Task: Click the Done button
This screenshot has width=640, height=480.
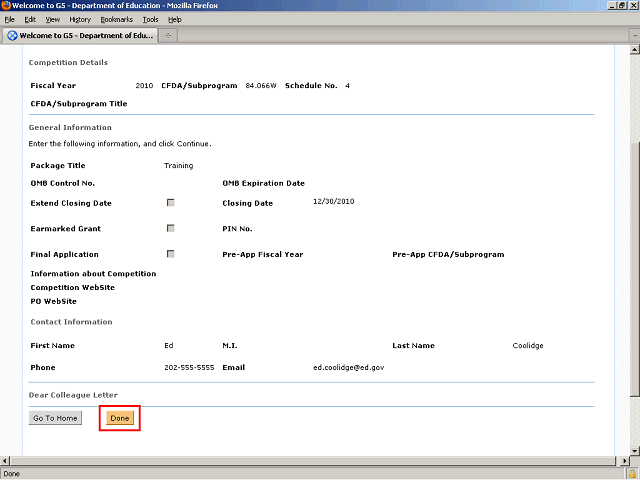Action: 120,418
